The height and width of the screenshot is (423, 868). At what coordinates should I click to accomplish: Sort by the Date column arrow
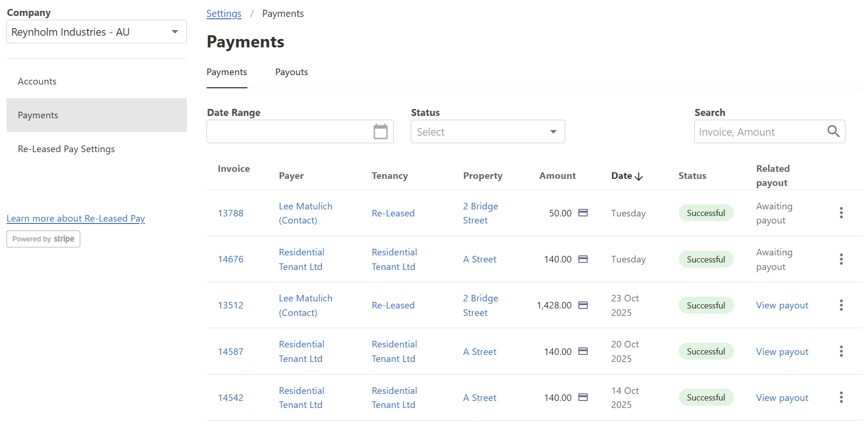638,177
